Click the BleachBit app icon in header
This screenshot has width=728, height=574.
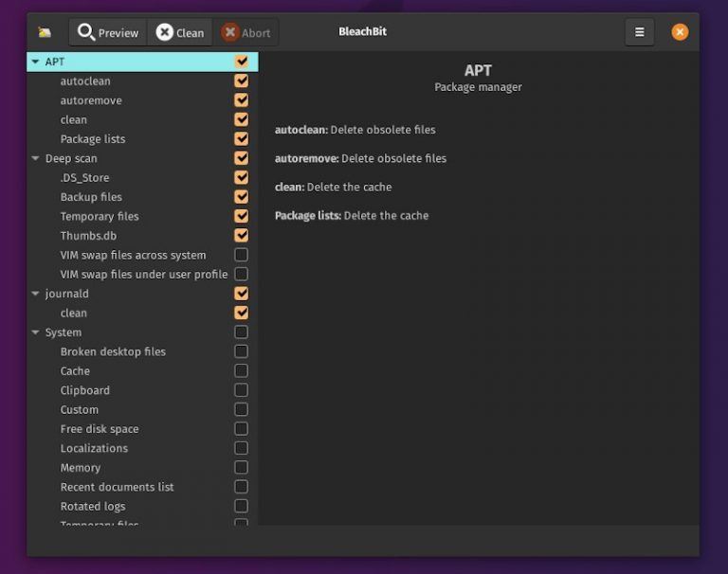point(45,32)
